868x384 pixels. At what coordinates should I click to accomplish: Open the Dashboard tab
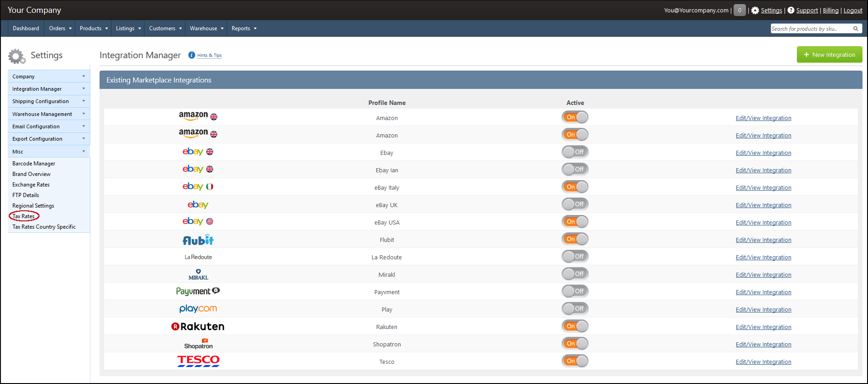(x=26, y=28)
